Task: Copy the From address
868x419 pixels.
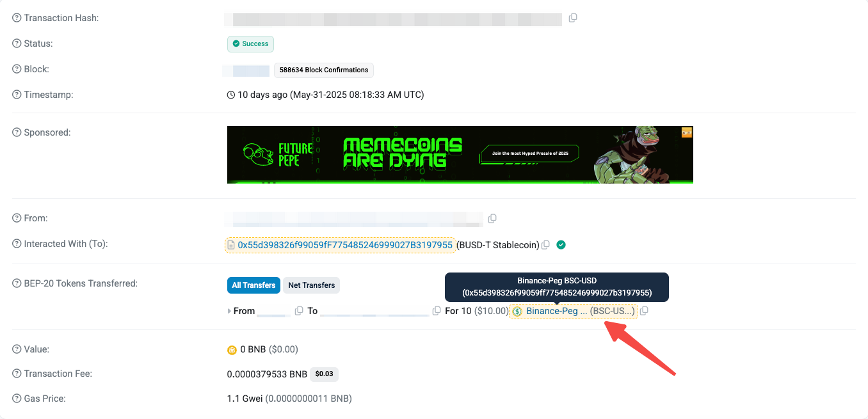Action: pyautogui.click(x=492, y=219)
